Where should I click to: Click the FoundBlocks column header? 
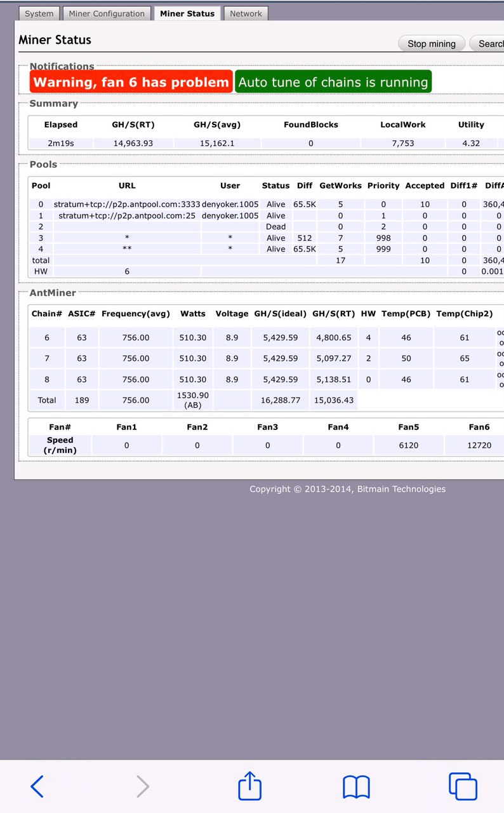click(311, 125)
